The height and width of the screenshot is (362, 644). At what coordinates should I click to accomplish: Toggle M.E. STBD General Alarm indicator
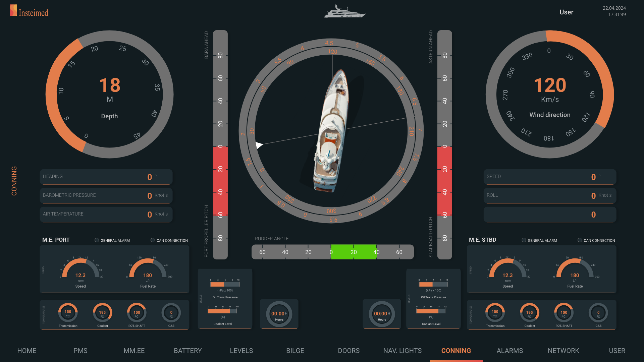(524, 240)
